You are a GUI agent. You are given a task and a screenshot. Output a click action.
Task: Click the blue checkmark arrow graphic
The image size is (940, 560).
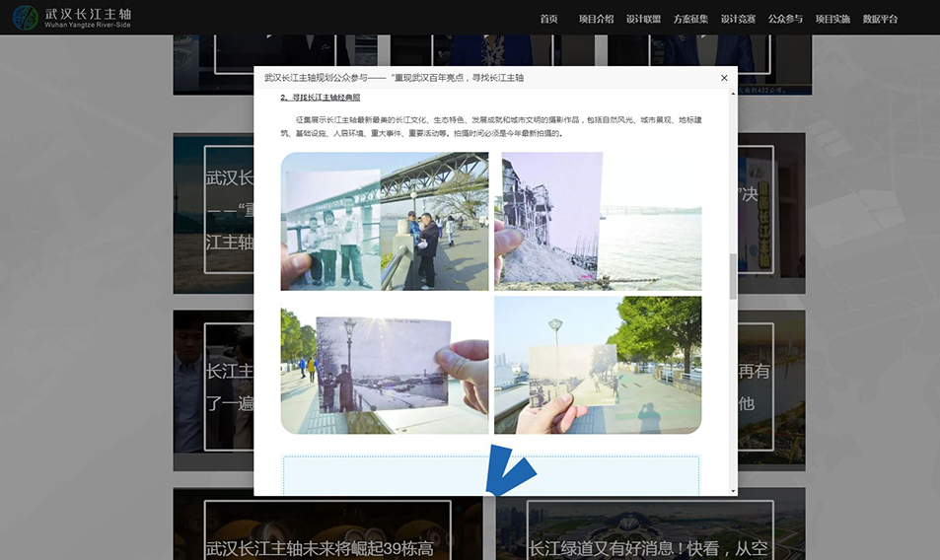[x=510, y=471]
